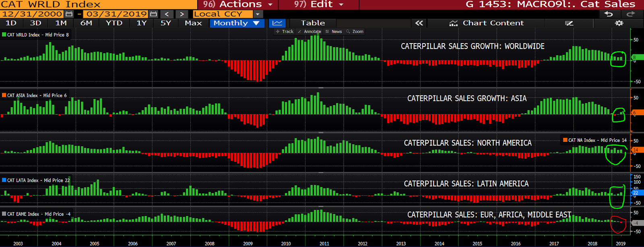The width and height of the screenshot is (644, 247).
Task: Edit the end date 03/31/2019 field
Action: tap(117, 14)
